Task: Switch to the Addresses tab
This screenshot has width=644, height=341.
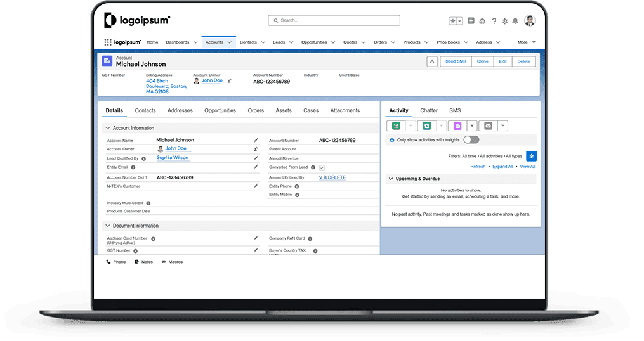Action: click(x=180, y=110)
